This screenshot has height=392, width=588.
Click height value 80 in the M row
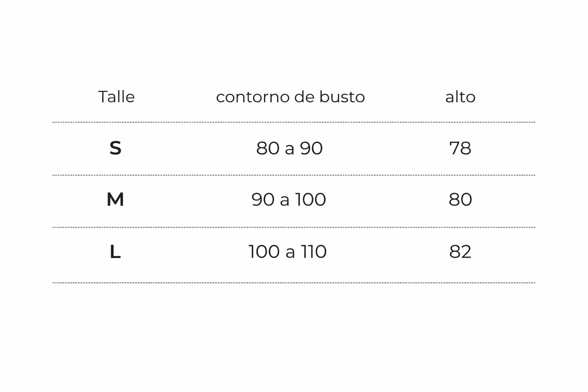point(460,199)
